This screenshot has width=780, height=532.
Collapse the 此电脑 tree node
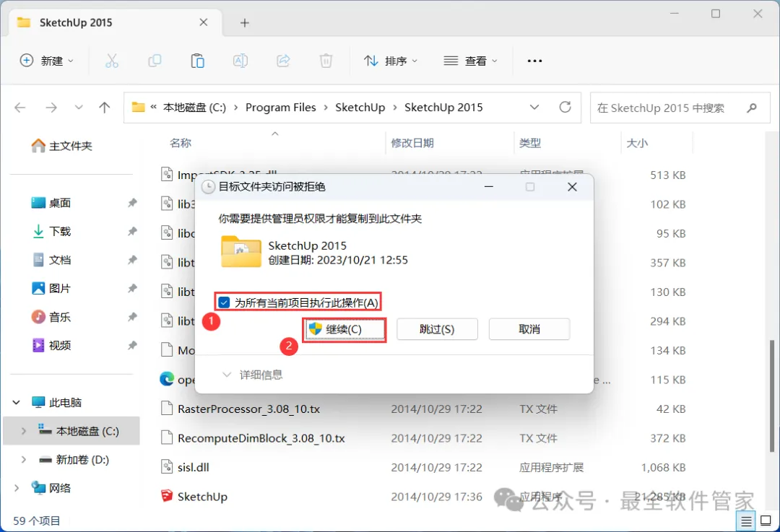click(17, 402)
